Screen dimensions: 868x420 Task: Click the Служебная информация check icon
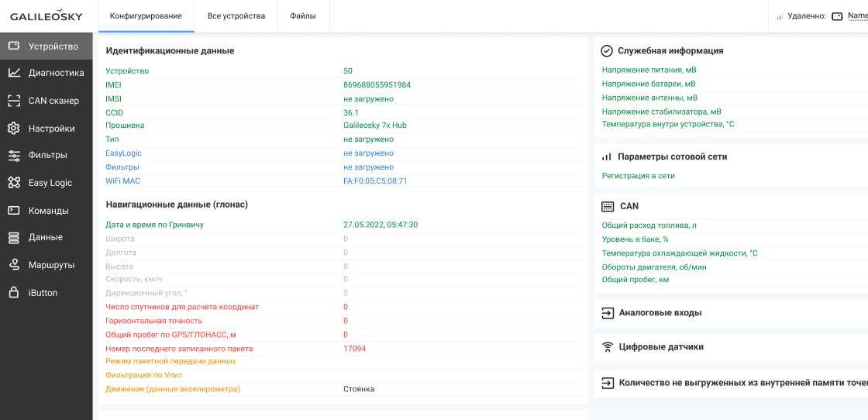tap(608, 51)
